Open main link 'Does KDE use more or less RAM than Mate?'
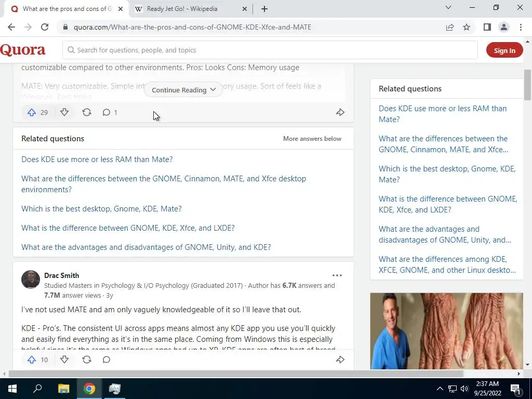Screen dimensions: 532x399 point(97,159)
